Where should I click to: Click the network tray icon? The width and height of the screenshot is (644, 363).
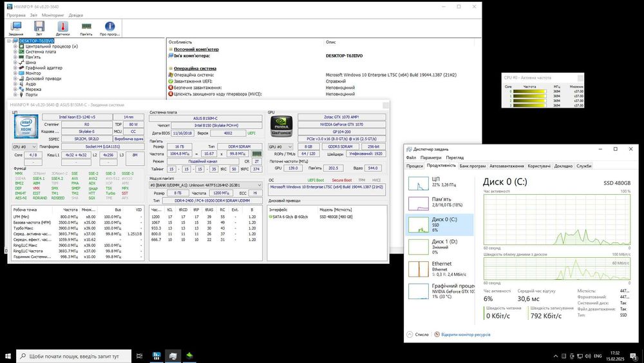tap(580, 356)
